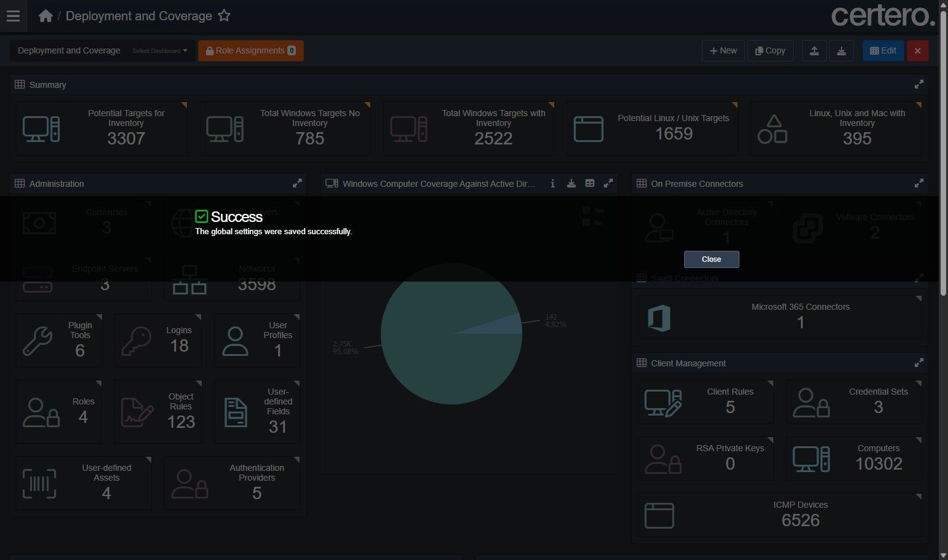Open the Authentication Providers tile

tap(232, 483)
